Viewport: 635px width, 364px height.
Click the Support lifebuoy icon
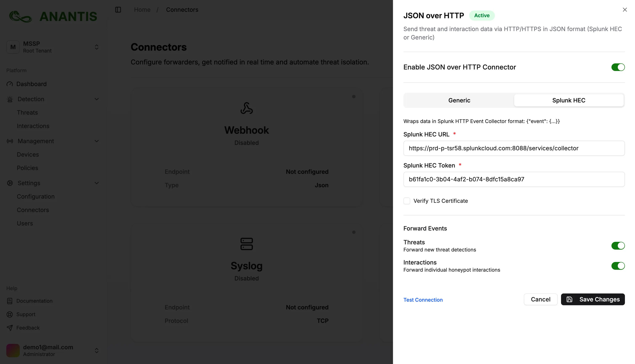[x=10, y=314]
